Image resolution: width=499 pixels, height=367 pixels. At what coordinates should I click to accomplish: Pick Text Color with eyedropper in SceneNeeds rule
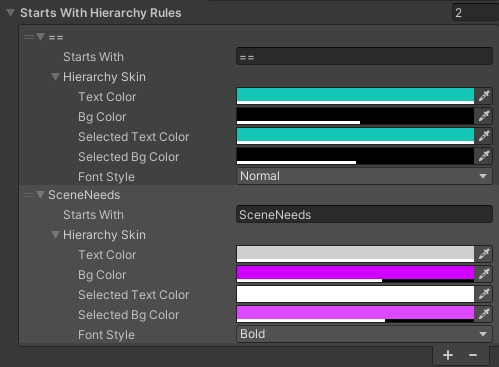pos(484,254)
